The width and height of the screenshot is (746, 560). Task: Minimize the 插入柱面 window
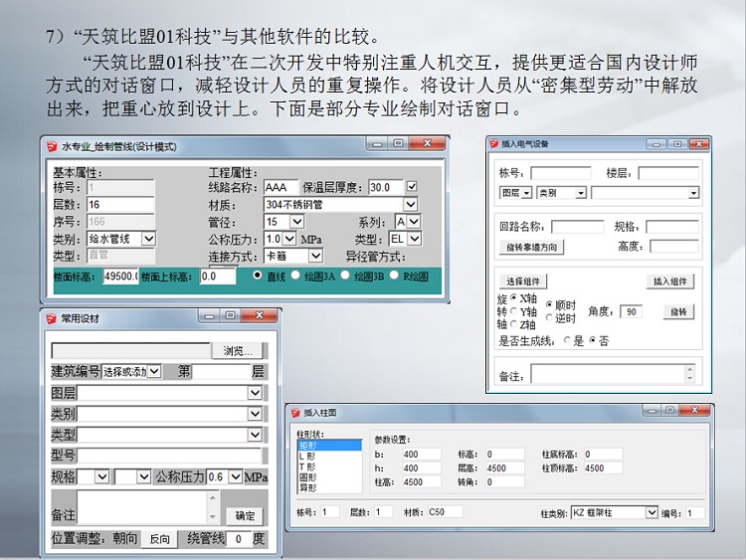652,411
